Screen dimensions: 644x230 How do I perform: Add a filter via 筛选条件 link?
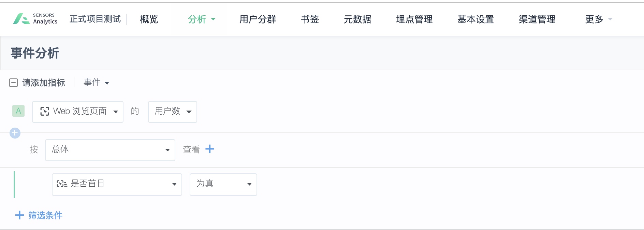point(45,215)
